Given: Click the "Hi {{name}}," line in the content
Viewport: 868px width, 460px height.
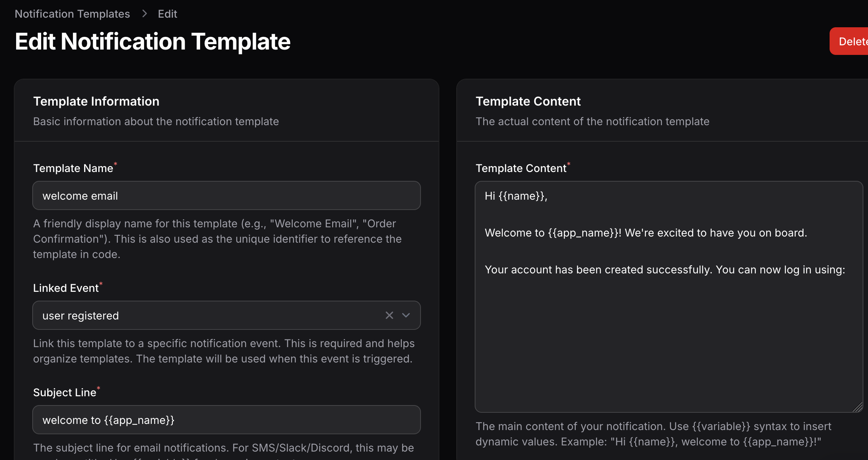Looking at the screenshot, I should click(x=516, y=196).
